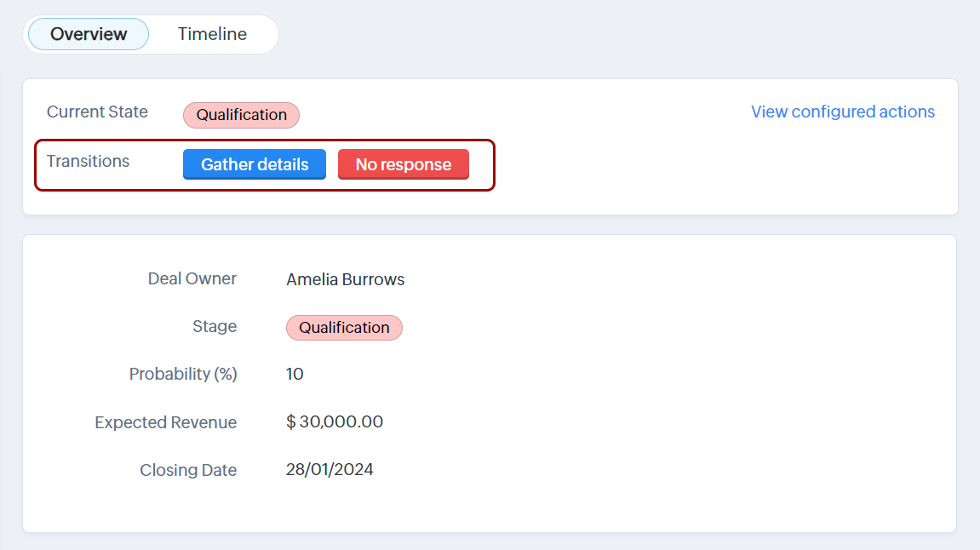Click the Closing Date value 28/01/2024

tap(330, 469)
